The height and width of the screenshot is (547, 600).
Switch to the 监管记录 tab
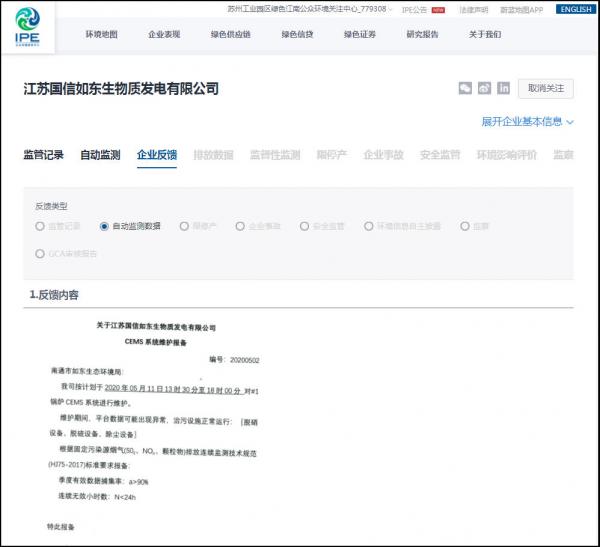click(x=44, y=155)
